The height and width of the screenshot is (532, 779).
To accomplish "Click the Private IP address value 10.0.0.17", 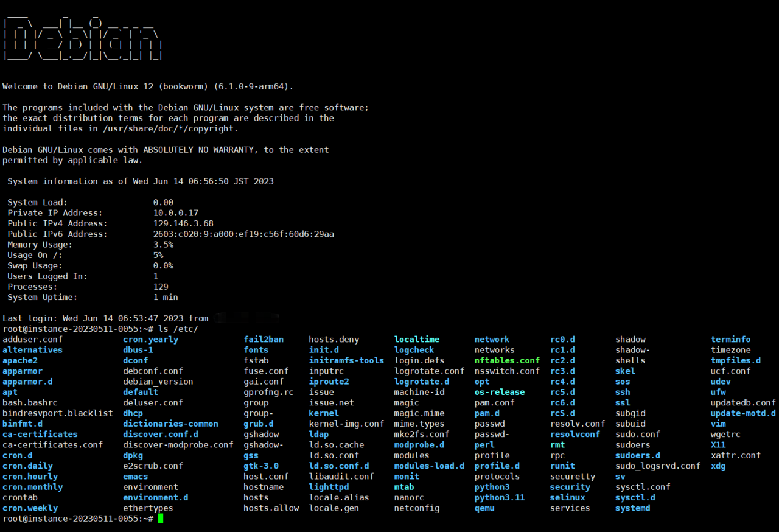I will [176, 213].
